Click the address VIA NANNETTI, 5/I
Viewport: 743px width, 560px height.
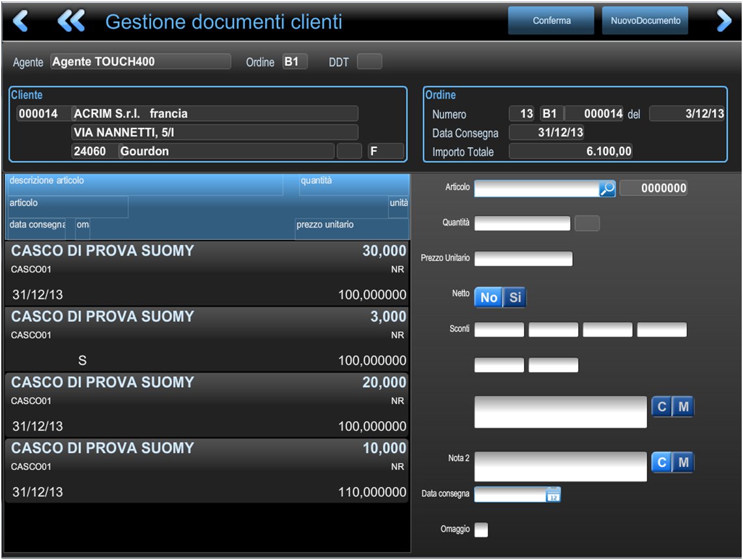214,132
